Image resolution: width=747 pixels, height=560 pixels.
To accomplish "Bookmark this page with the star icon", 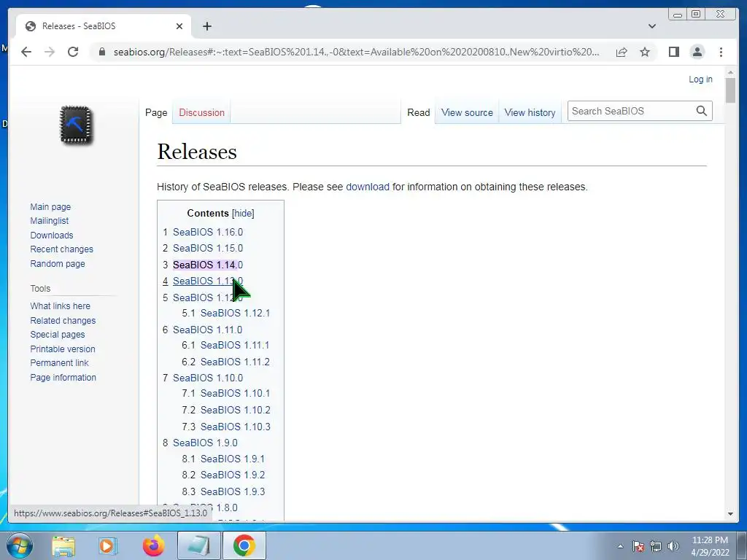I will [645, 52].
